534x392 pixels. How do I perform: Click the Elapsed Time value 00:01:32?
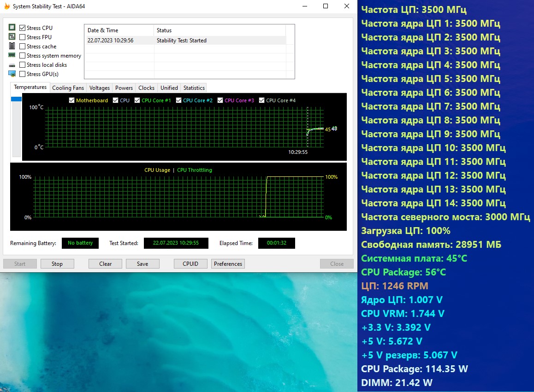tap(277, 243)
